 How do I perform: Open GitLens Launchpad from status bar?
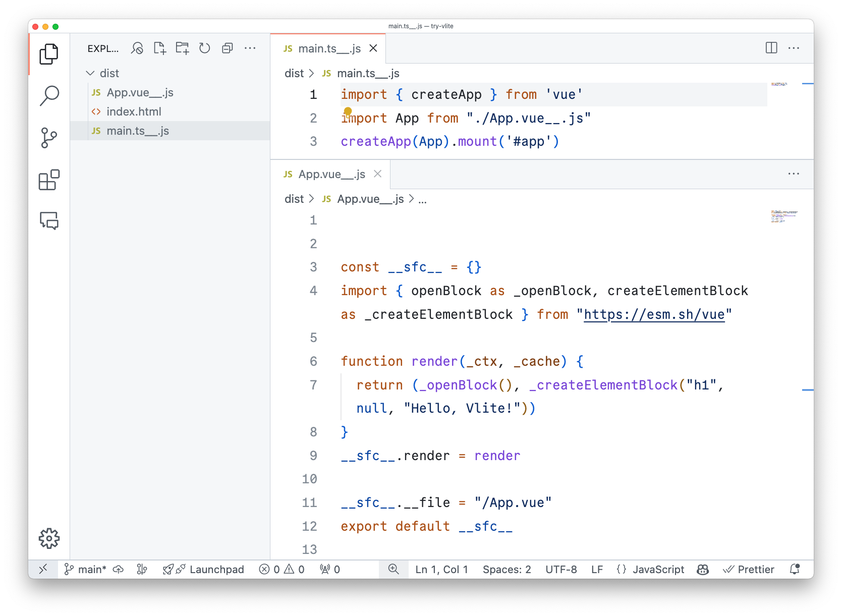pyautogui.click(x=203, y=570)
